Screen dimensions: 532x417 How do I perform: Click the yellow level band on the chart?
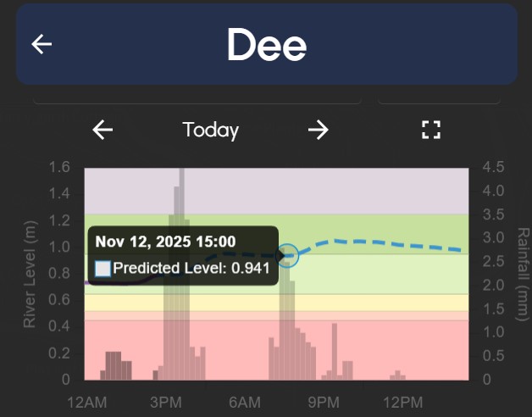[x=381, y=302]
